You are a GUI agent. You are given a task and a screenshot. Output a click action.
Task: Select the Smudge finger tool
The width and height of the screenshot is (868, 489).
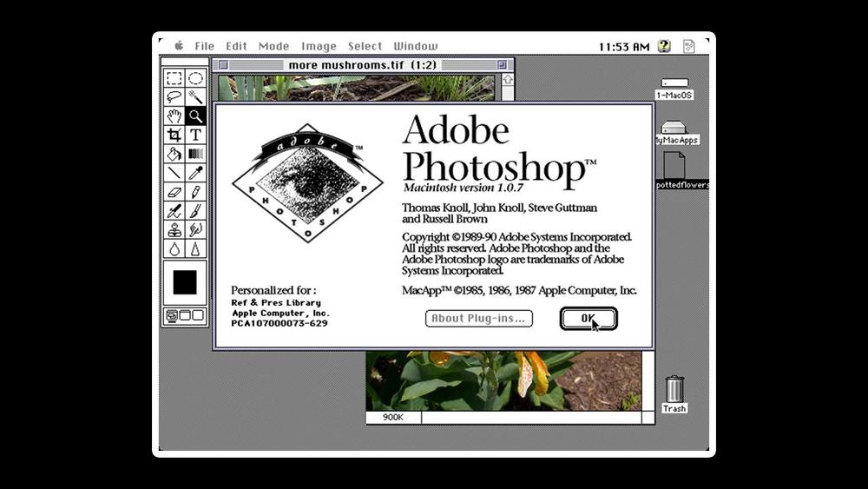[195, 229]
